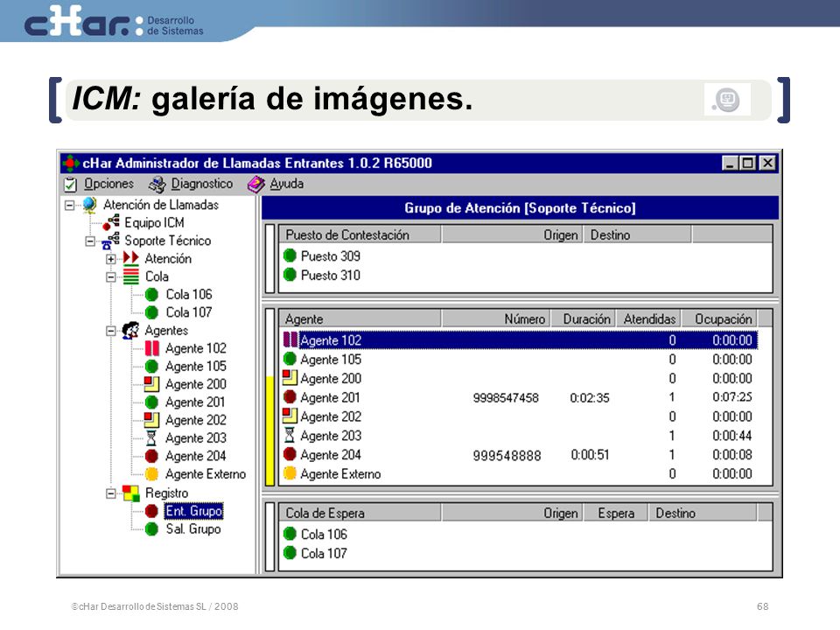
Task: Click the Ayuda book icon
Action: (x=256, y=185)
